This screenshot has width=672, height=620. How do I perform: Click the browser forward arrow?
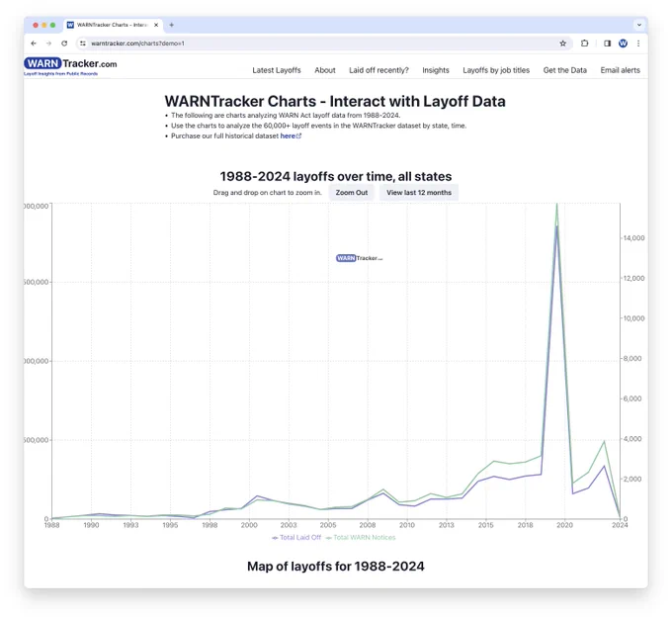(48, 44)
